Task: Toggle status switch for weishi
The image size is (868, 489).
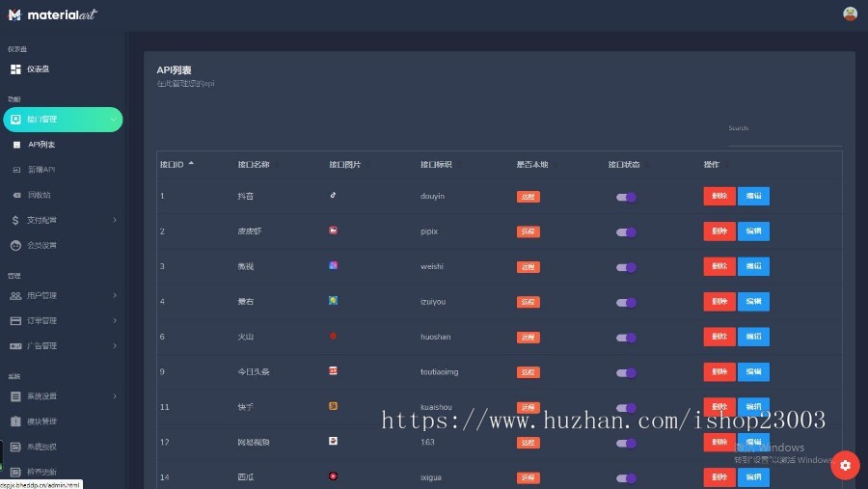Action: tap(626, 267)
